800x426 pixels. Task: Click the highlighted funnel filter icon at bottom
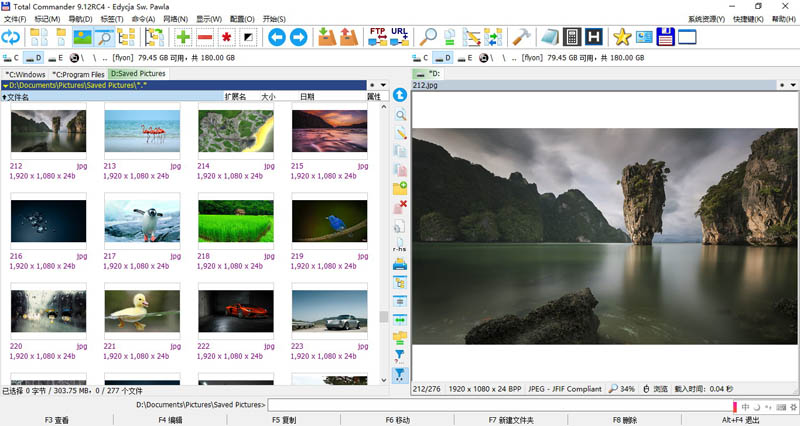click(400, 375)
